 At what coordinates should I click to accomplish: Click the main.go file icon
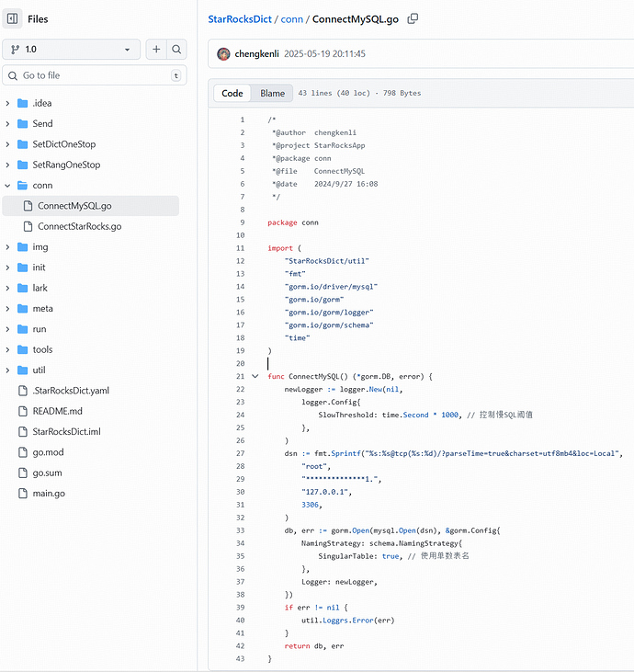[22, 494]
